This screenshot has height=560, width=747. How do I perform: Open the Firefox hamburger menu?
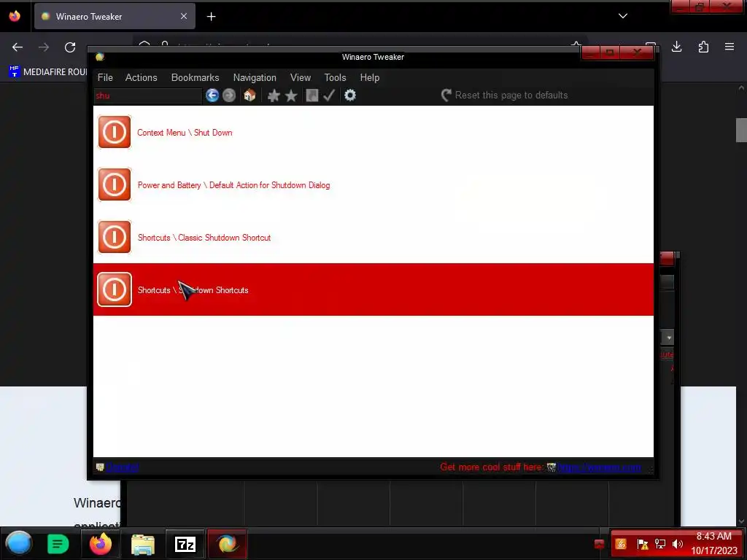click(x=729, y=47)
